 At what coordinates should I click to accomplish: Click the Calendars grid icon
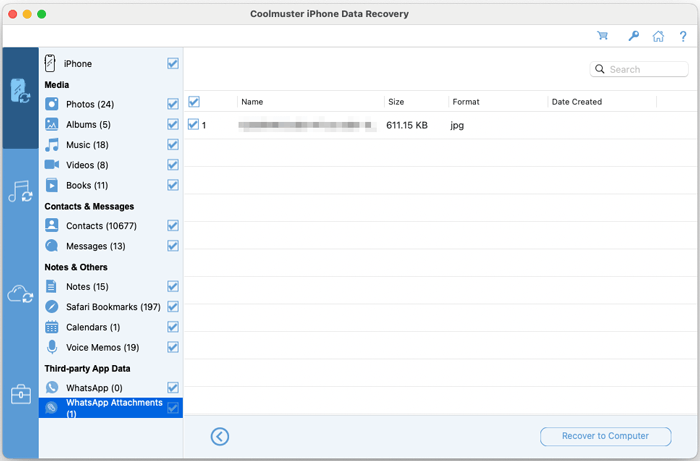point(52,327)
